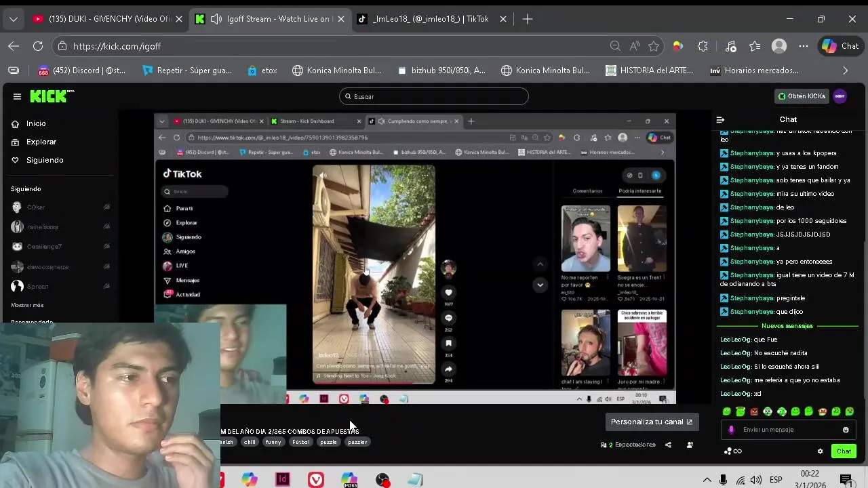Switch to _ImLeo18_ TikTok tab
Viewport: 868px width, 488px height.
[x=430, y=19]
